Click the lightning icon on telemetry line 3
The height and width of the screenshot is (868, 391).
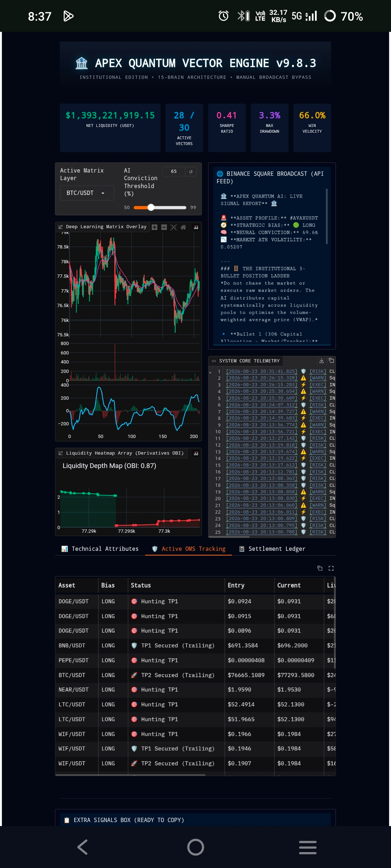pos(303,385)
